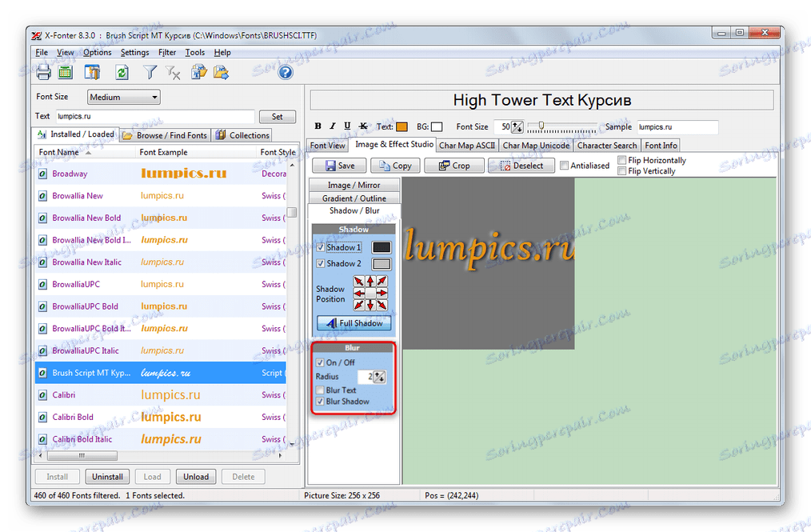Expand the Gradient / Outline section
The height and width of the screenshot is (532, 811).
pos(354,198)
